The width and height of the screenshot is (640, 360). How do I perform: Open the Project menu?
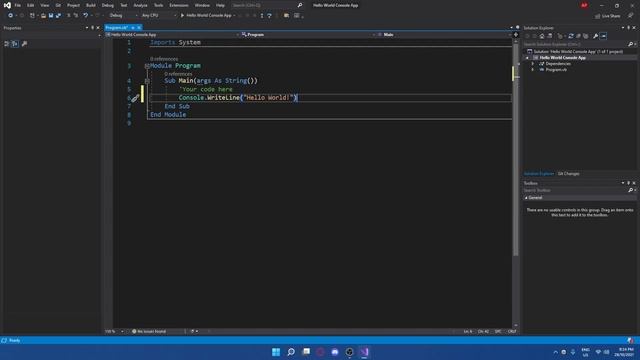73,5
